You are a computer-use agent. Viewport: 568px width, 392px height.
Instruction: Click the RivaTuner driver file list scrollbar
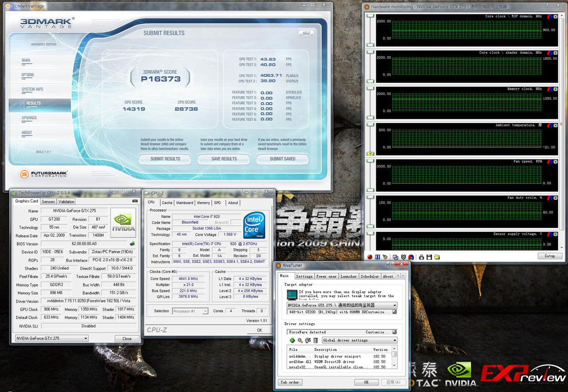(x=394, y=357)
